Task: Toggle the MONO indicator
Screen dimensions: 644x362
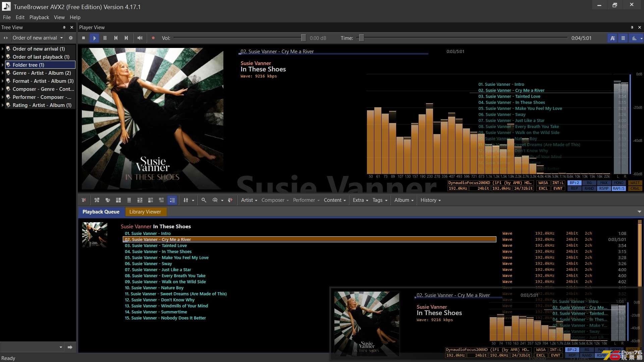Action: (619, 183)
